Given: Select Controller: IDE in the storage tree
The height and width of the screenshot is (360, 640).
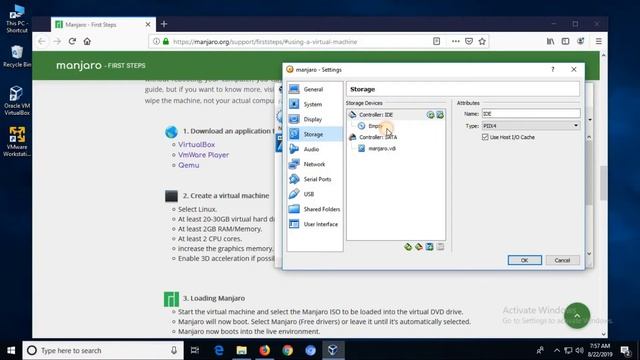Looking at the screenshot, I should pos(376,115).
